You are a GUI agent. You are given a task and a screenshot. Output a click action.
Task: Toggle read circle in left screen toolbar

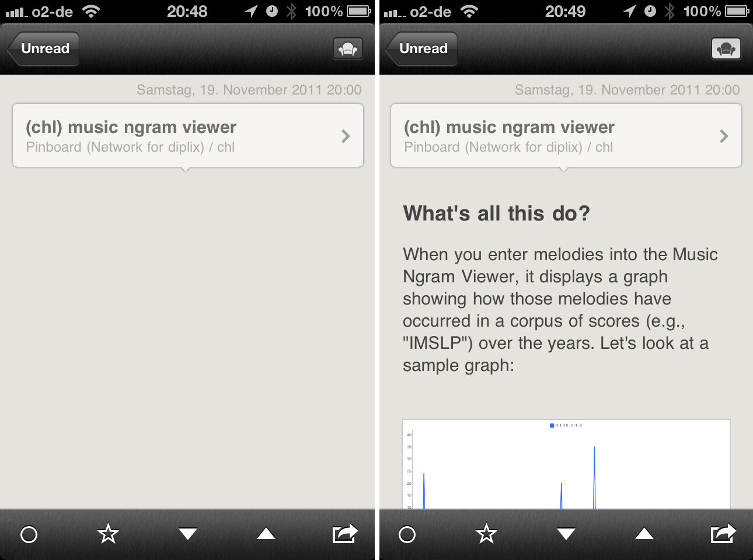tap(29, 534)
